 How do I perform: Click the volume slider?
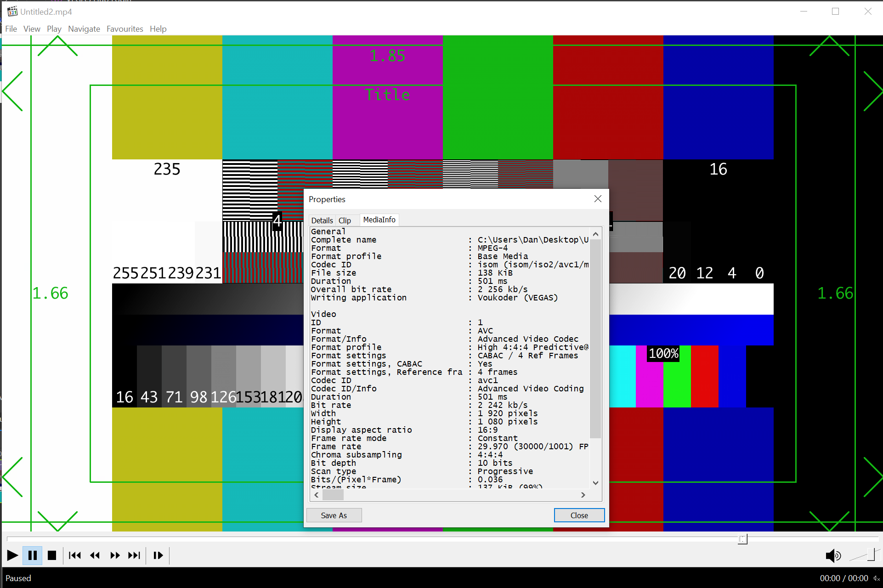tap(864, 556)
